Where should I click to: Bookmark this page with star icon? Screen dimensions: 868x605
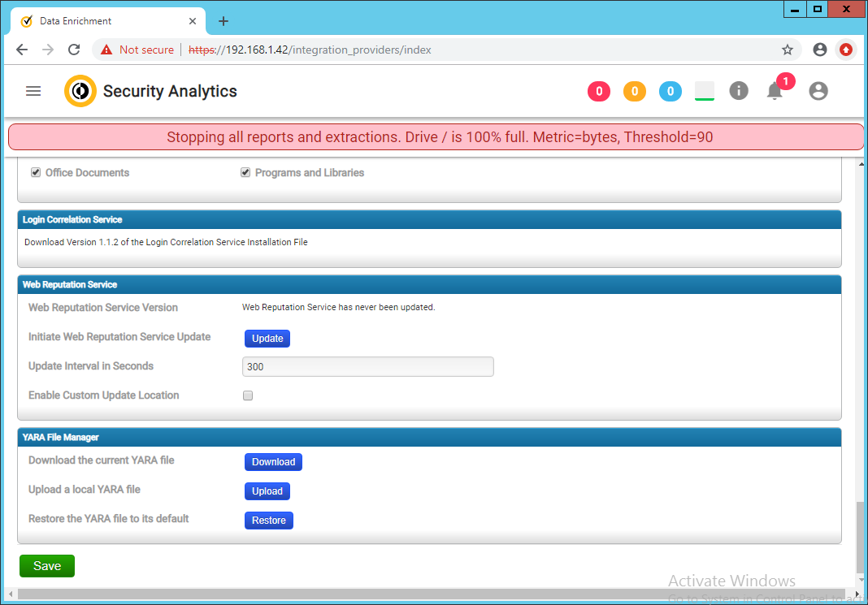click(787, 50)
